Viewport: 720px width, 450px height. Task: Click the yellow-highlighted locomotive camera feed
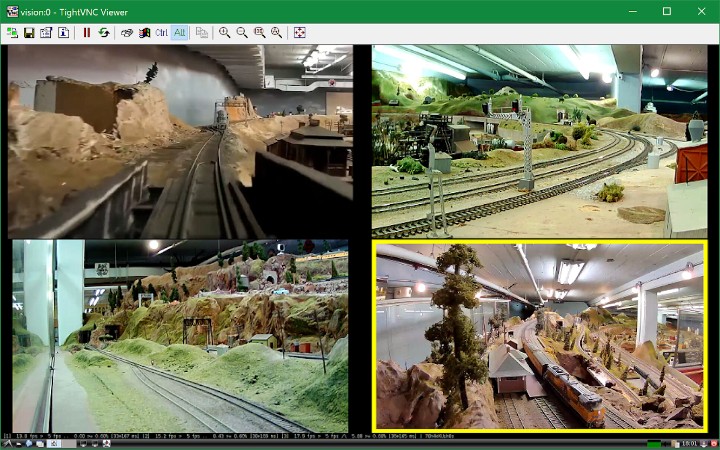tap(540, 336)
